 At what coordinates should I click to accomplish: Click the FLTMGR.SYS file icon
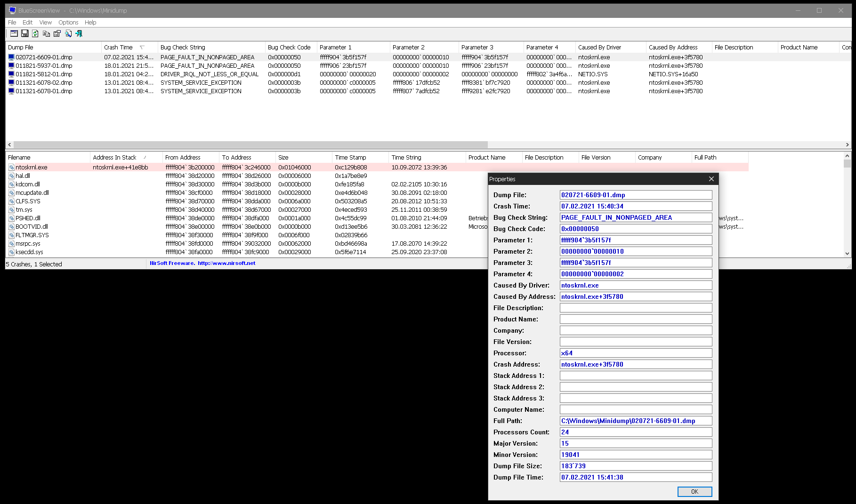[11, 235]
